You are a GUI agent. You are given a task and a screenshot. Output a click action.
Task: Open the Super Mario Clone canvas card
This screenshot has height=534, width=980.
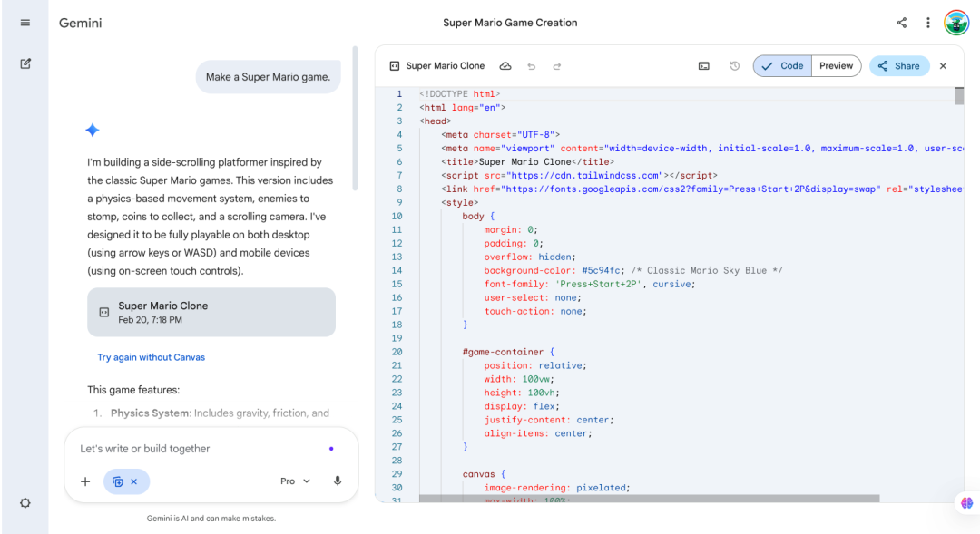pos(211,312)
